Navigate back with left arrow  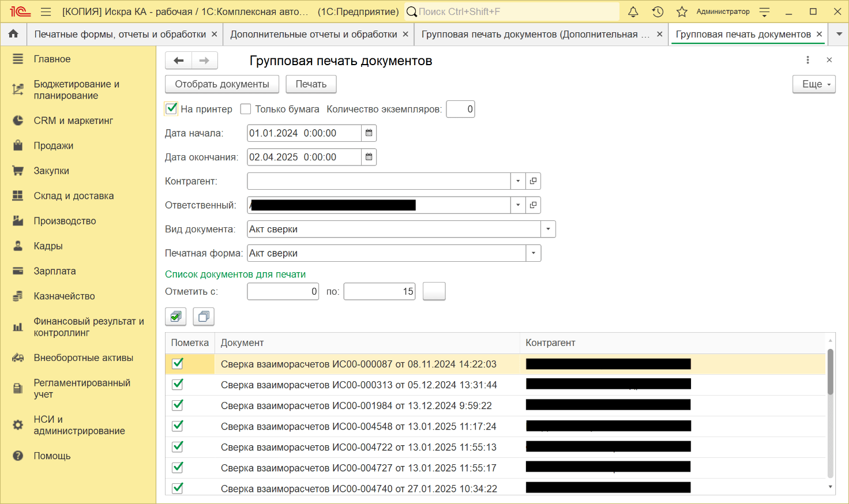point(178,61)
